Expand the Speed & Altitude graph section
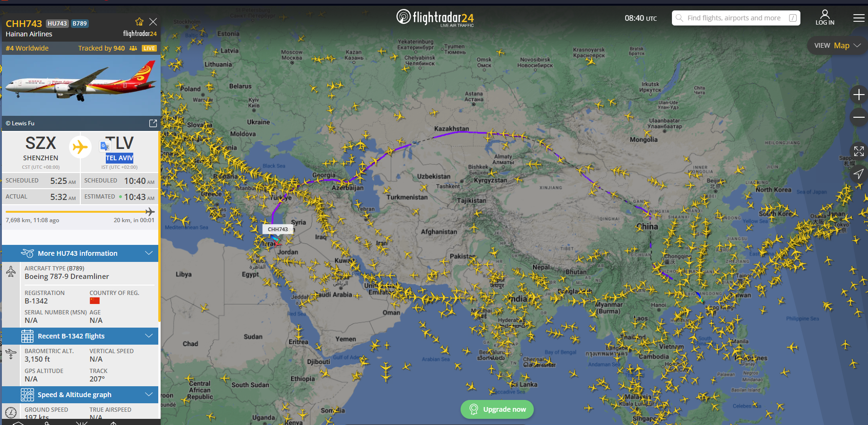This screenshot has width=868, height=425. [x=80, y=395]
